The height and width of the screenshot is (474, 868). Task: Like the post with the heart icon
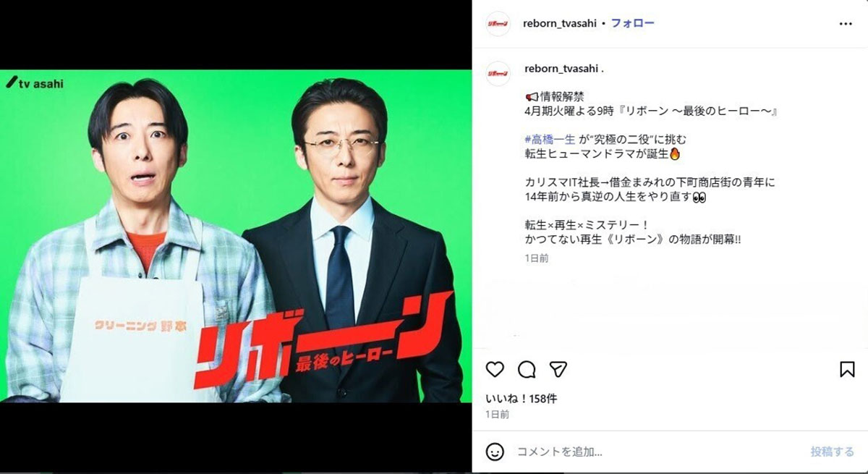495,369
